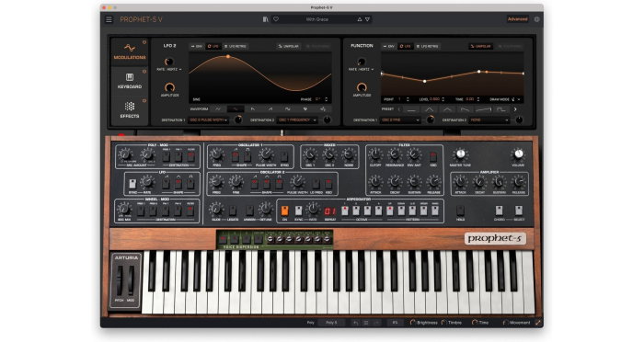This screenshot has height=342, width=644.
Task: Select the last random waveform icon
Action: [323, 109]
